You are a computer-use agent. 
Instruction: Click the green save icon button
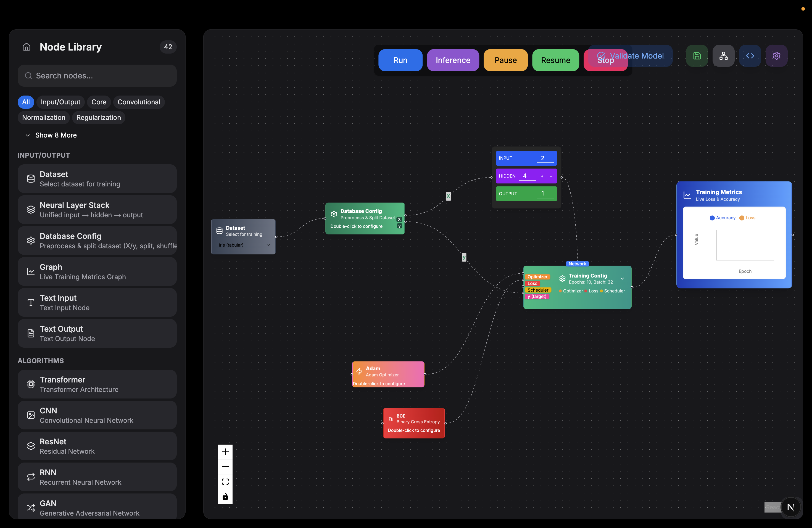point(697,56)
